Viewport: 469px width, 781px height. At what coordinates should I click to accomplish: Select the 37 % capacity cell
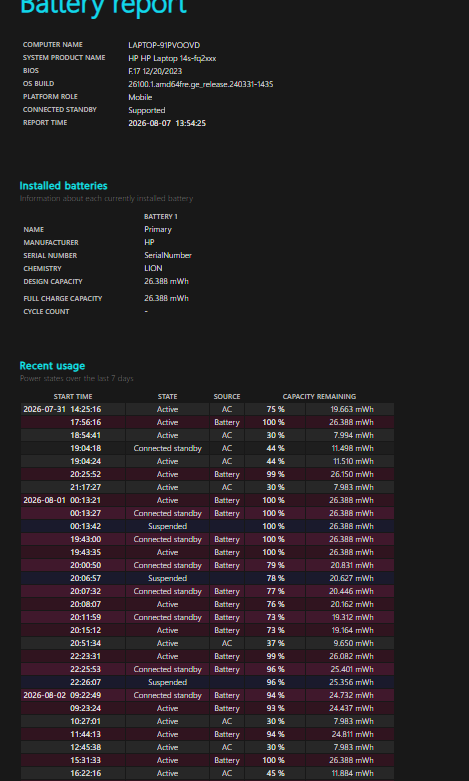pyautogui.click(x=275, y=643)
